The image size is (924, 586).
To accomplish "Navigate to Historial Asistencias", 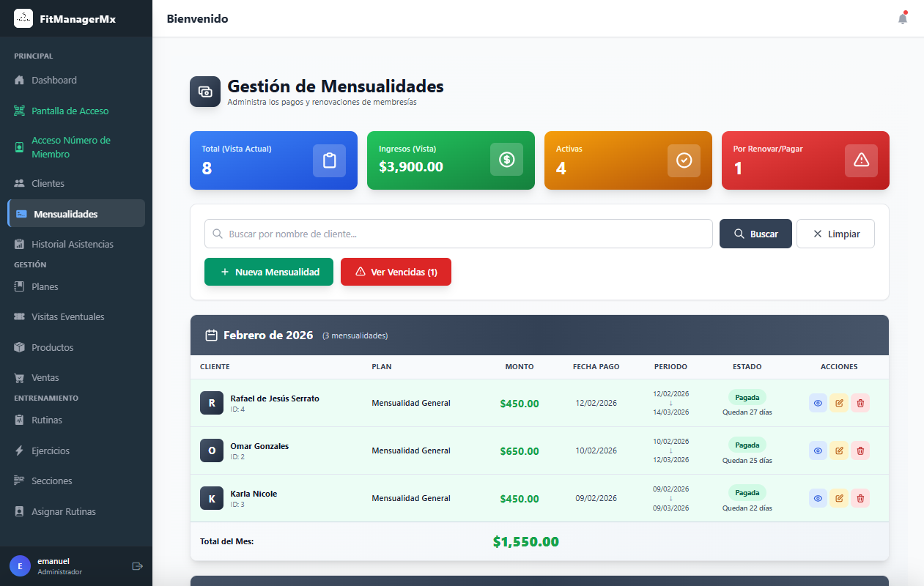I will pos(72,244).
